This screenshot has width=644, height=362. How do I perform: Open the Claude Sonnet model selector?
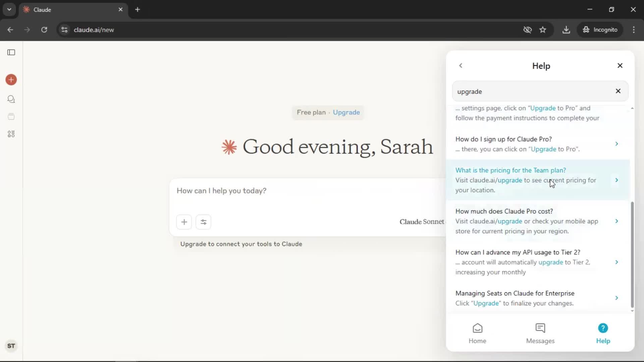click(422, 222)
